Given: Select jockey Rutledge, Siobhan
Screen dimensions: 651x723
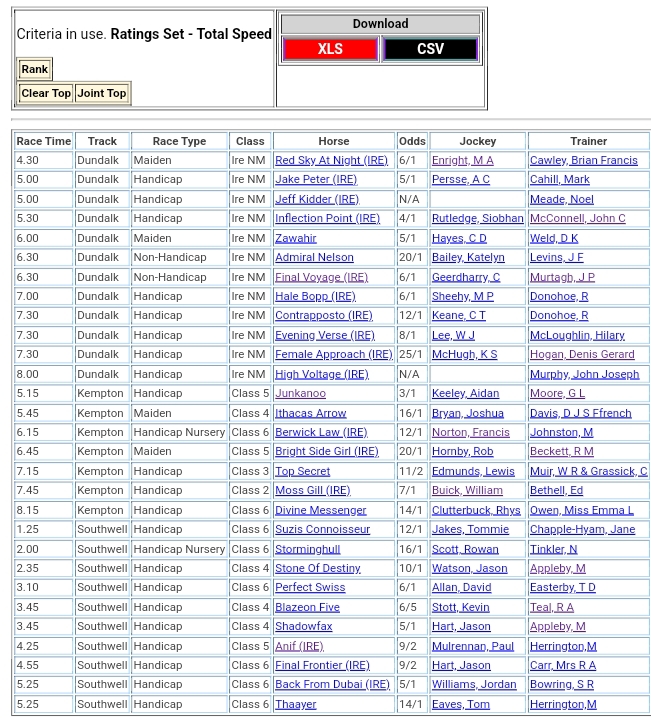Looking at the screenshot, I should 477,219.
